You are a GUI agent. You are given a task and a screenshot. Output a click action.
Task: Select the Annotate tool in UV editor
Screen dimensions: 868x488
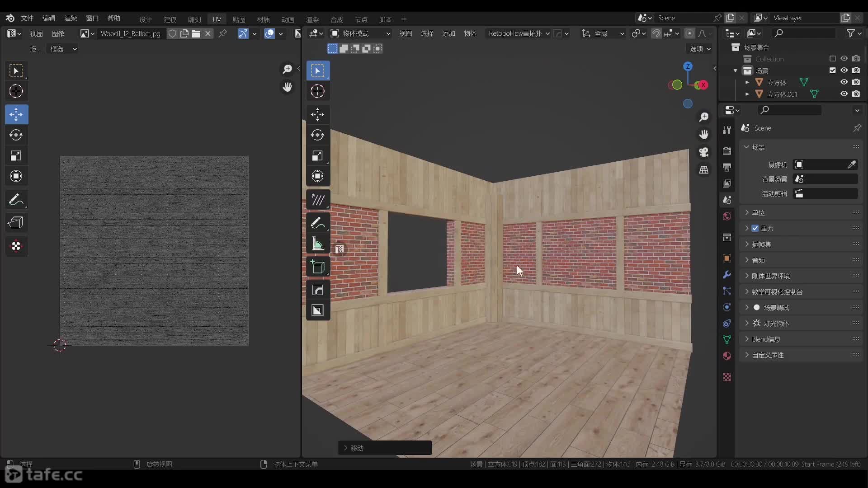coord(16,200)
